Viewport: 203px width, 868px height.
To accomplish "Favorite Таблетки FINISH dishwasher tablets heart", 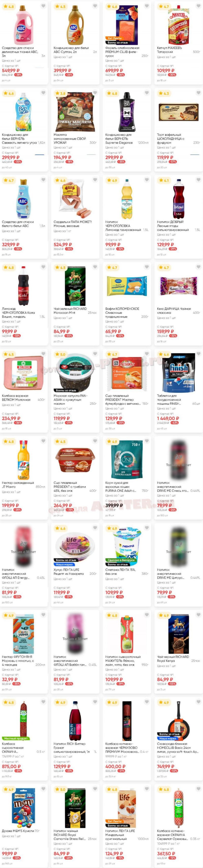I will tap(198, 354).
